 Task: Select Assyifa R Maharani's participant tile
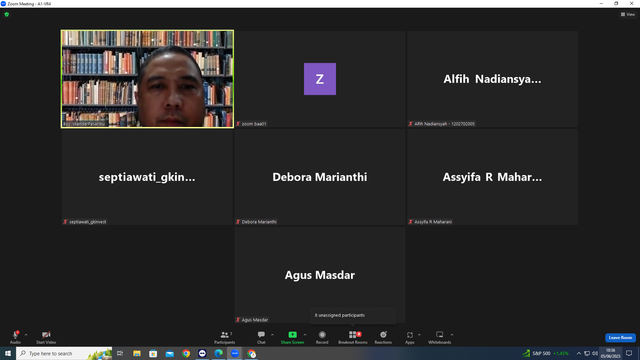[492, 177]
